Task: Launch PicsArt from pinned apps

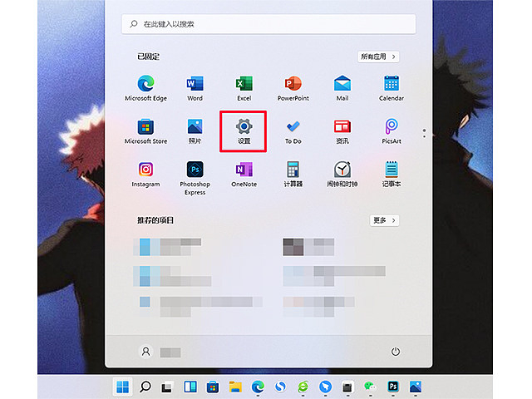Action: point(392,131)
